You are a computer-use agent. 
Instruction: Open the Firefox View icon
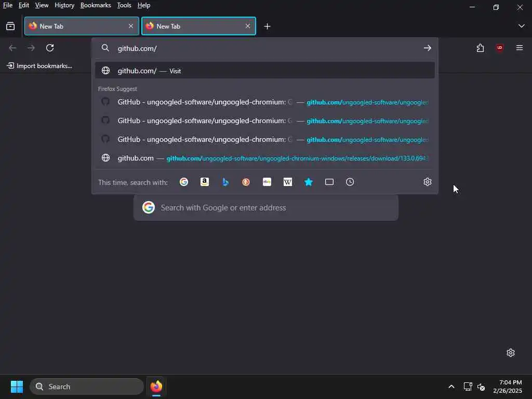coord(10,26)
